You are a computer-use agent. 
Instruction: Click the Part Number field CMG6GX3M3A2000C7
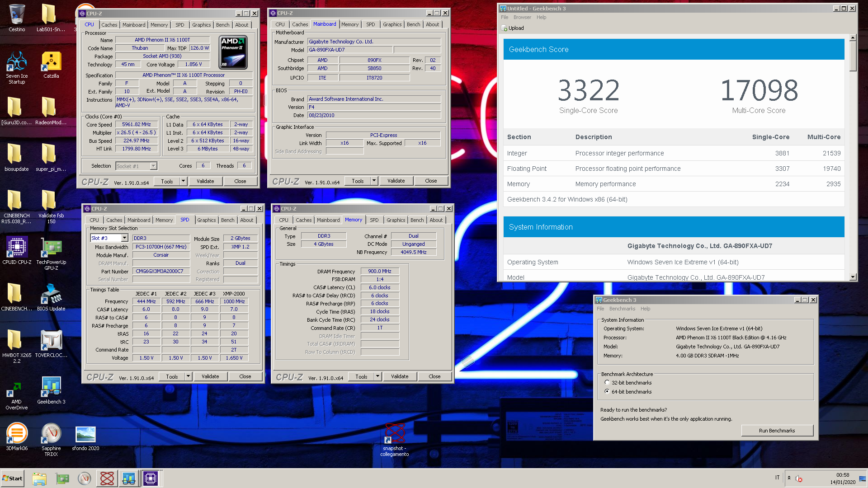pyautogui.click(x=160, y=271)
